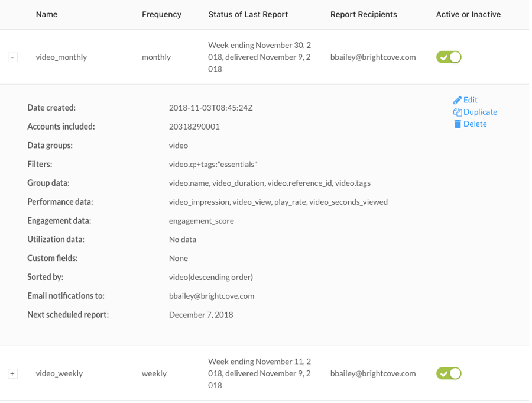Click the Active or Inactive header
The image size is (532, 403).
point(468,14)
